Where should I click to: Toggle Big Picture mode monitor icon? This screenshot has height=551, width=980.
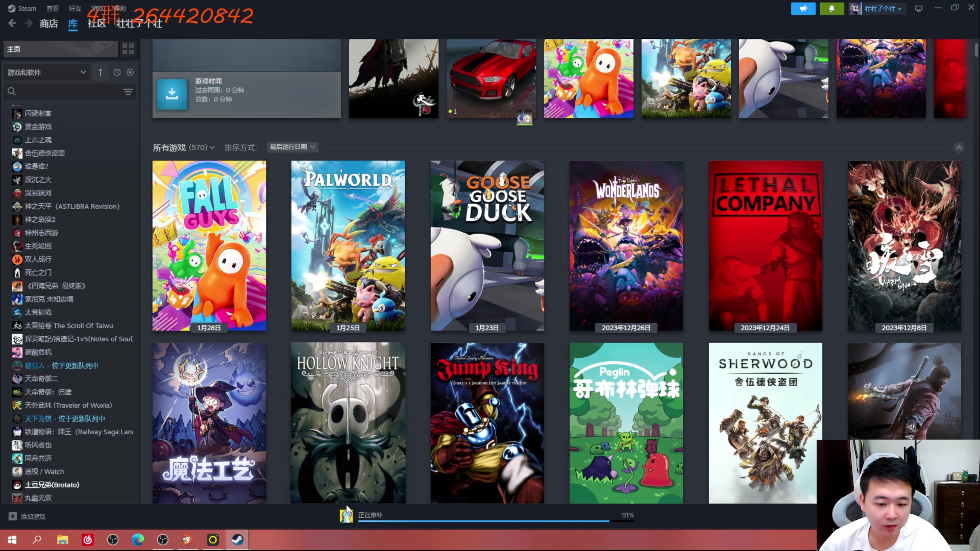tap(919, 9)
